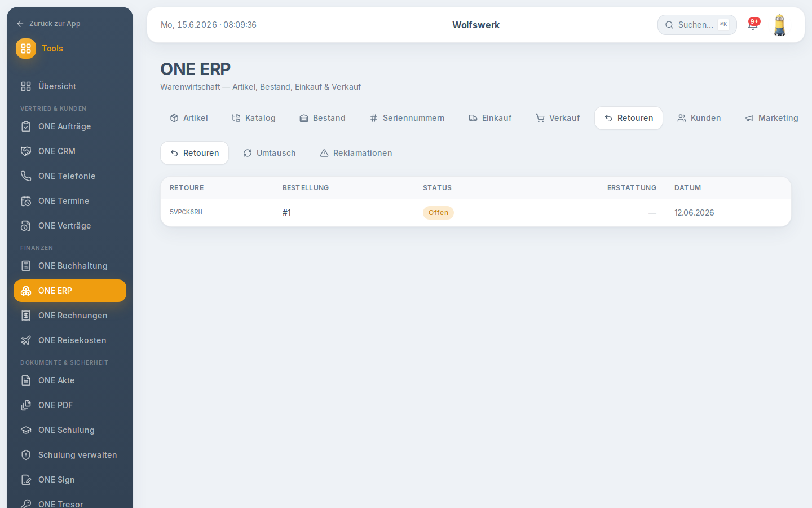Click the Erstattung column header
The image size is (812, 508).
tap(632, 188)
